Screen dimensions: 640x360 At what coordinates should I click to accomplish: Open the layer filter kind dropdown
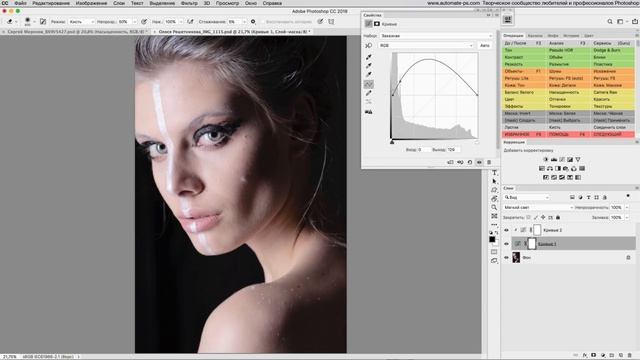coord(527,198)
